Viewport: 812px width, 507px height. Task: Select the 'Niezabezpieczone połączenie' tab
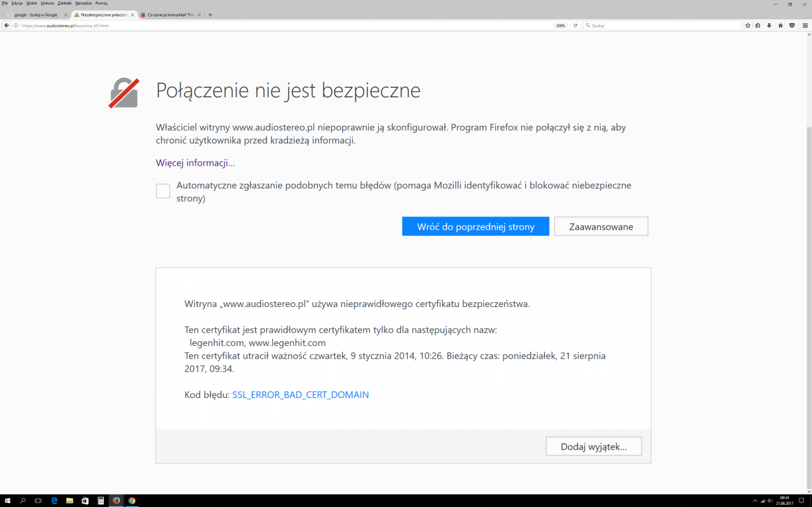[x=104, y=15]
